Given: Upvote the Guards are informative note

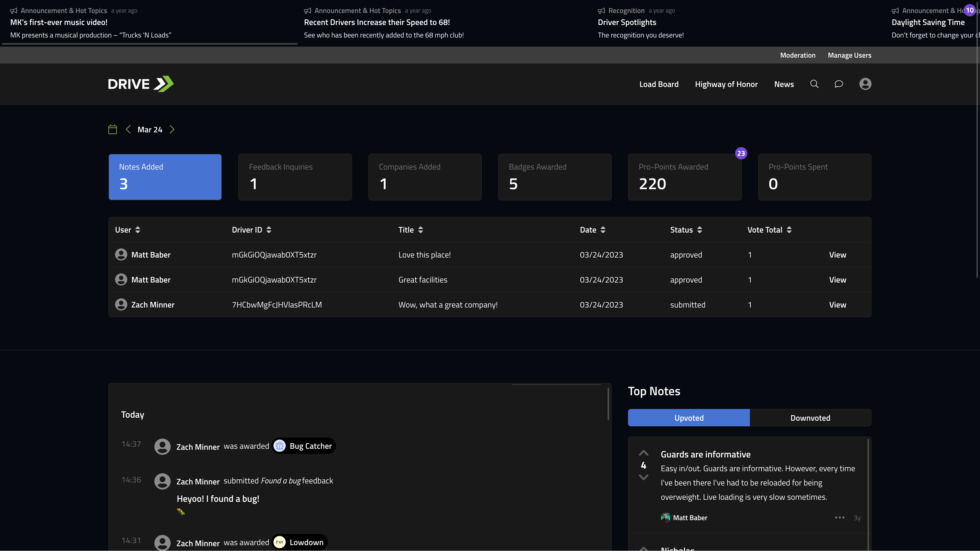Looking at the screenshot, I should pos(643,453).
